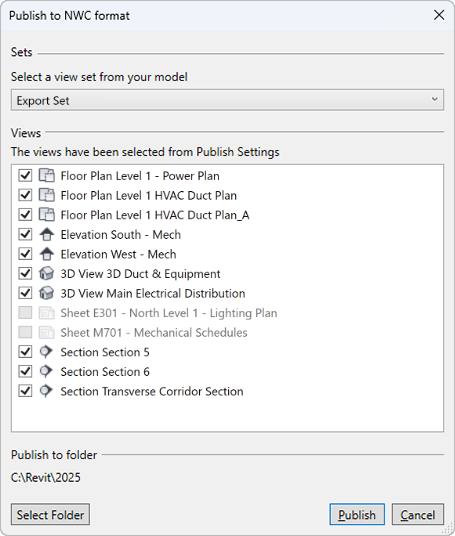The width and height of the screenshot is (455, 536).
Task: Click the floor plan icon for Power Plan
Action: [x=46, y=176]
